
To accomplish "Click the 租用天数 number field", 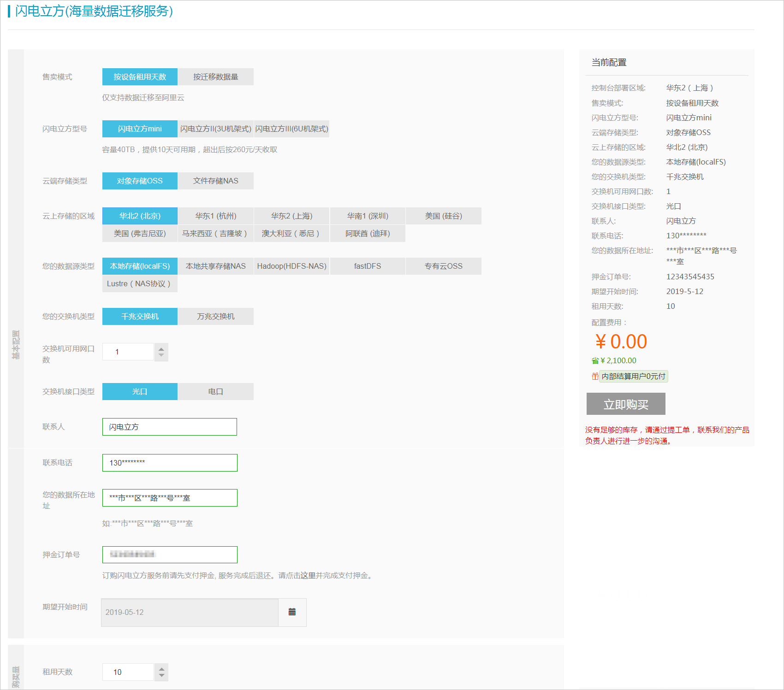I will point(128,672).
